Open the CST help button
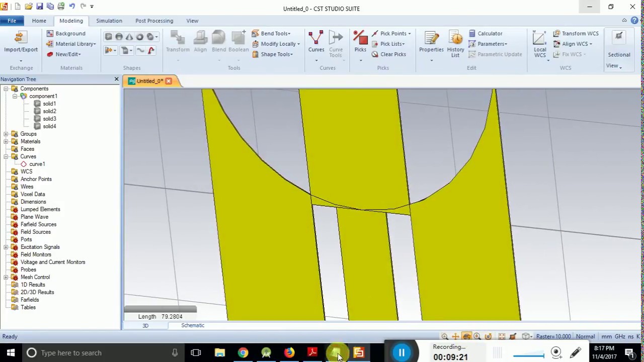 (635, 21)
